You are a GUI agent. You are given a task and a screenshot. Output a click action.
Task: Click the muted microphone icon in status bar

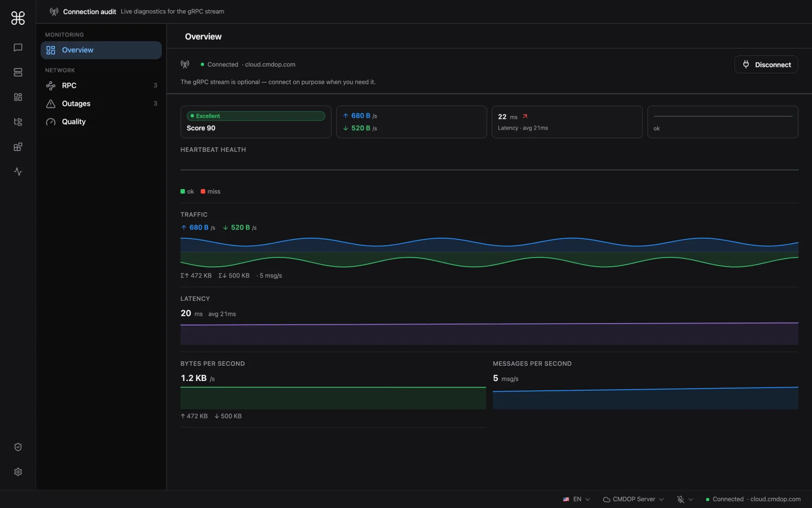(681, 499)
